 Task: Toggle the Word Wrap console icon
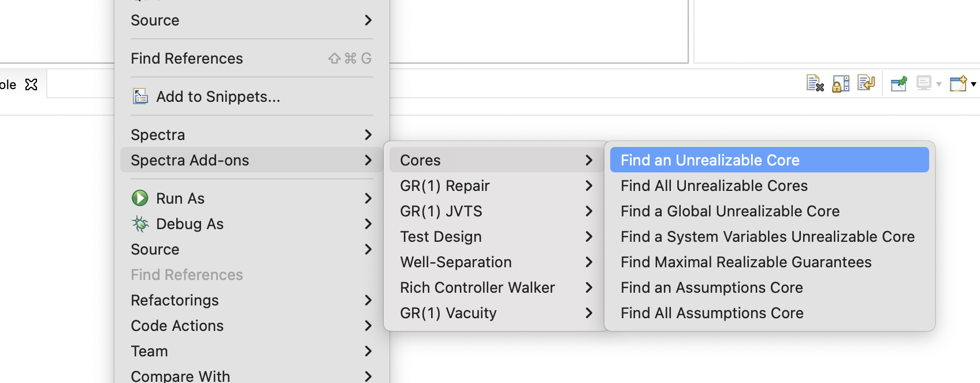click(866, 84)
